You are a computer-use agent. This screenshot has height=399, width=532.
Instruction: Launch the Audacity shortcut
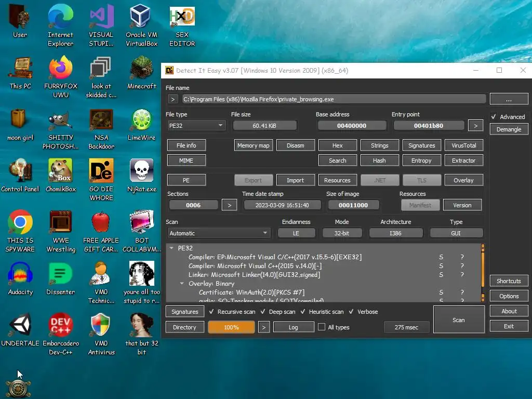click(x=20, y=278)
